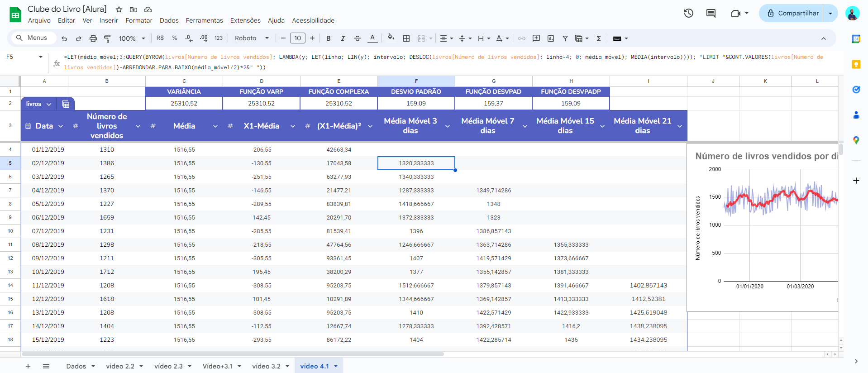
Task: Redo with the redo arrow icon
Action: [x=78, y=38]
